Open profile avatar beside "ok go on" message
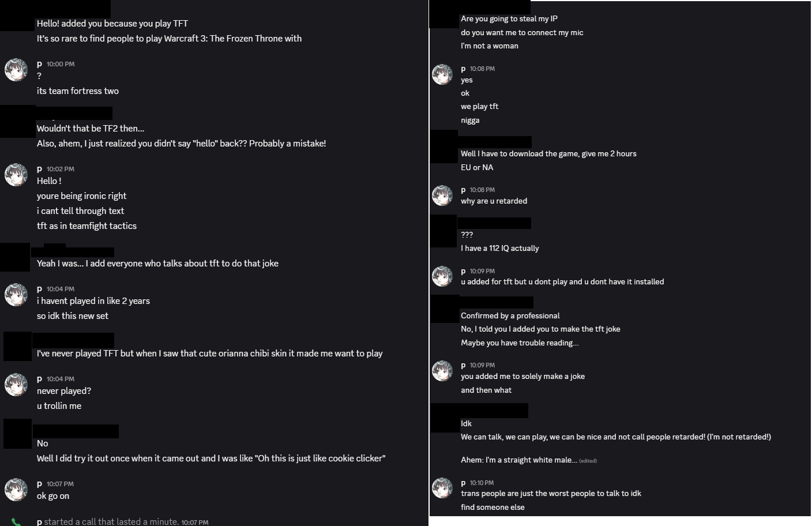 [x=16, y=490]
